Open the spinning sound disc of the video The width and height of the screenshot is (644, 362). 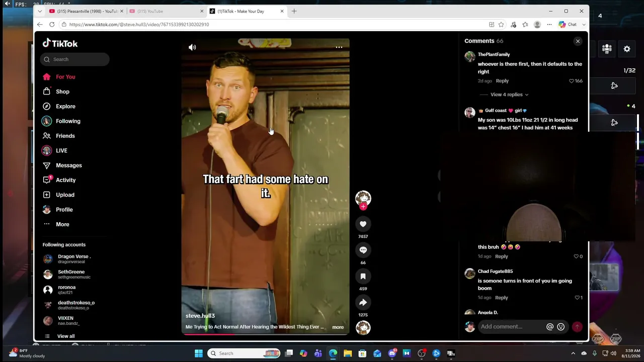(x=363, y=328)
